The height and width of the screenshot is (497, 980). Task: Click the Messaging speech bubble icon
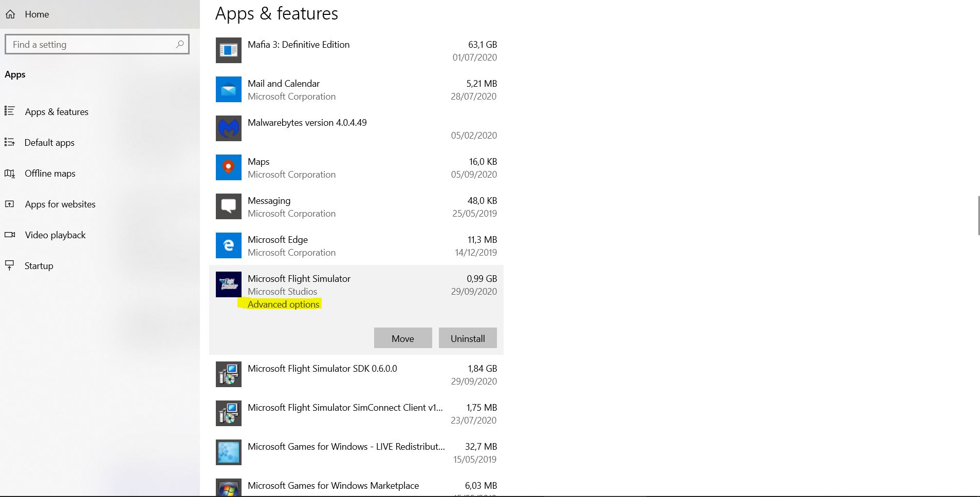pyautogui.click(x=228, y=206)
